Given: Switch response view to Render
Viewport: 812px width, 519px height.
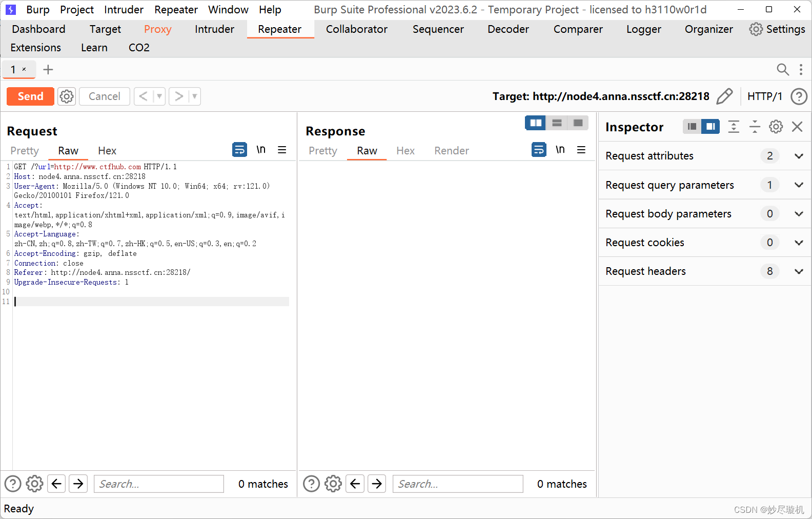Looking at the screenshot, I should [452, 151].
